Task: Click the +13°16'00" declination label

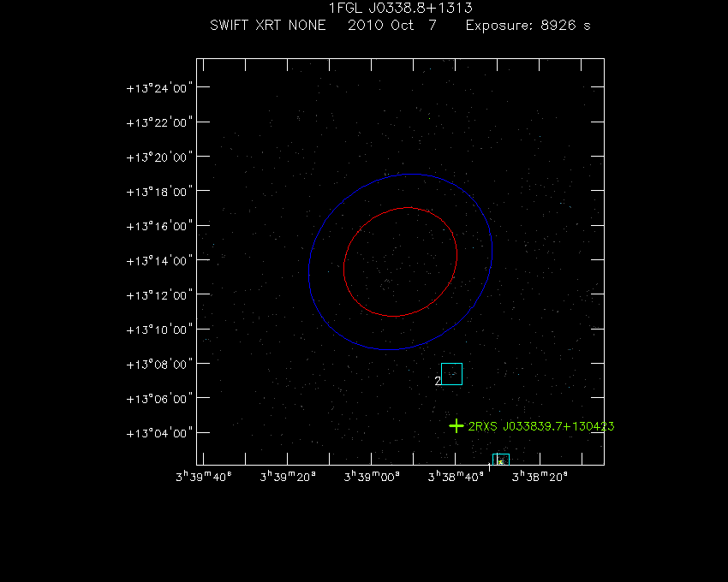Action: (x=159, y=226)
